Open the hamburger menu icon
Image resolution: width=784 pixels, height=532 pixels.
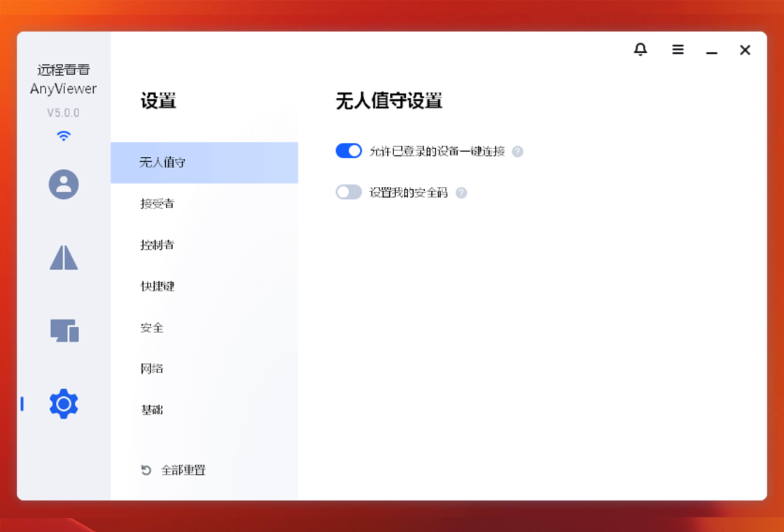coord(678,50)
